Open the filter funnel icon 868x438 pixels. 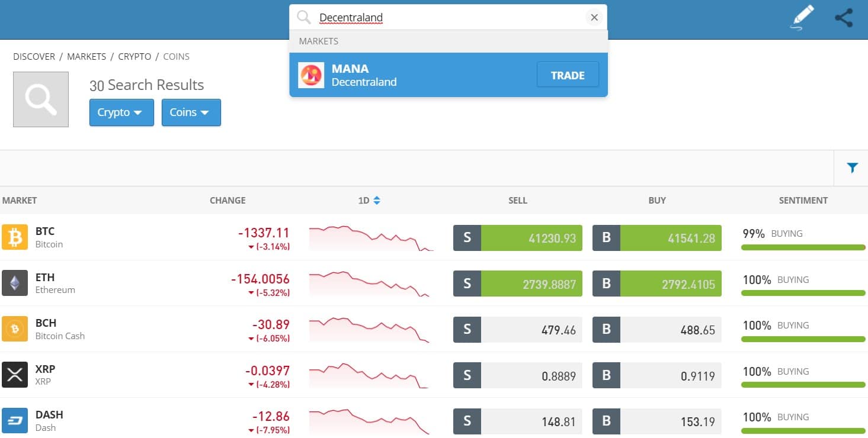tap(852, 168)
